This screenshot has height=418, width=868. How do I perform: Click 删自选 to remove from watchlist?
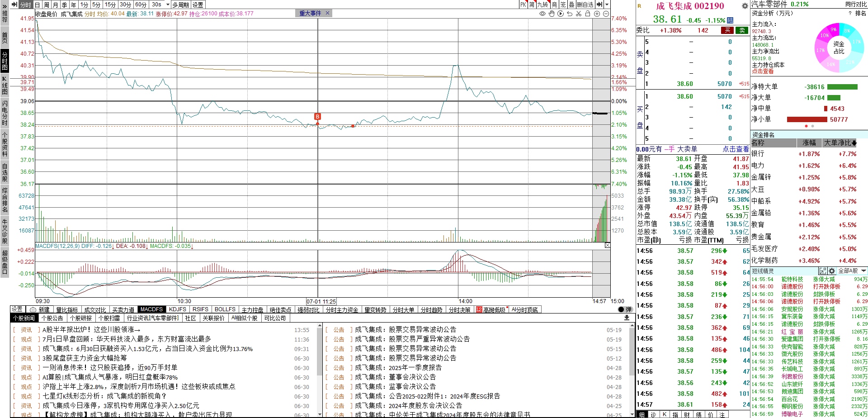pyautogui.click(x=585, y=5)
